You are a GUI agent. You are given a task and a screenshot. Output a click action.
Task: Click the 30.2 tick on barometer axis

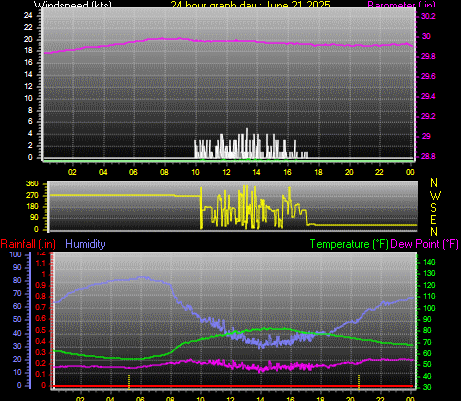tap(428, 16)
